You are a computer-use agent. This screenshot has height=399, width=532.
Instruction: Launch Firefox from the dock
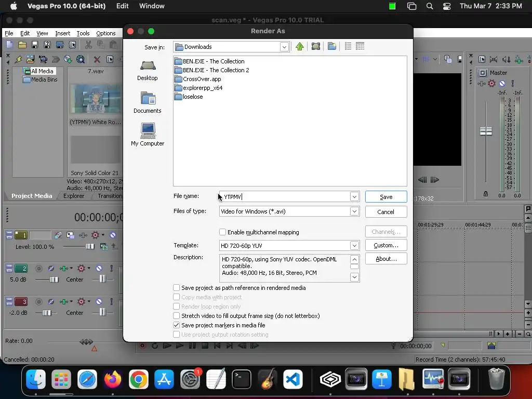(x=113, y=379)
